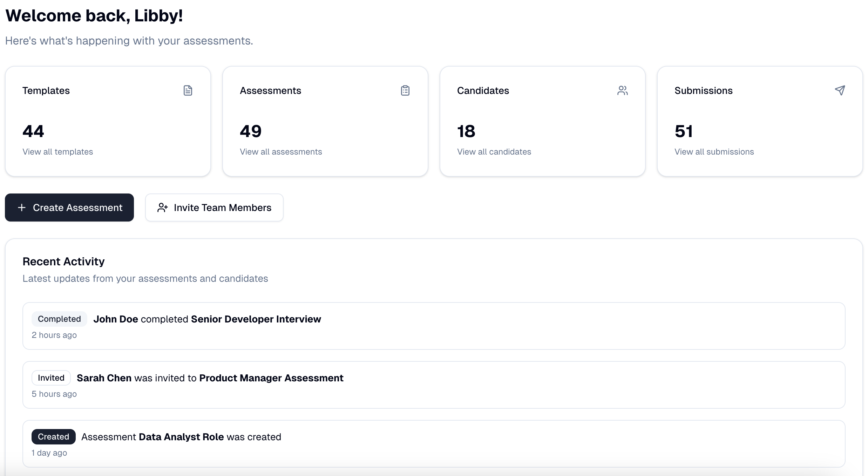Click the Submissions send icon
This screenshot has height=476, width=868.
point(840,90)
